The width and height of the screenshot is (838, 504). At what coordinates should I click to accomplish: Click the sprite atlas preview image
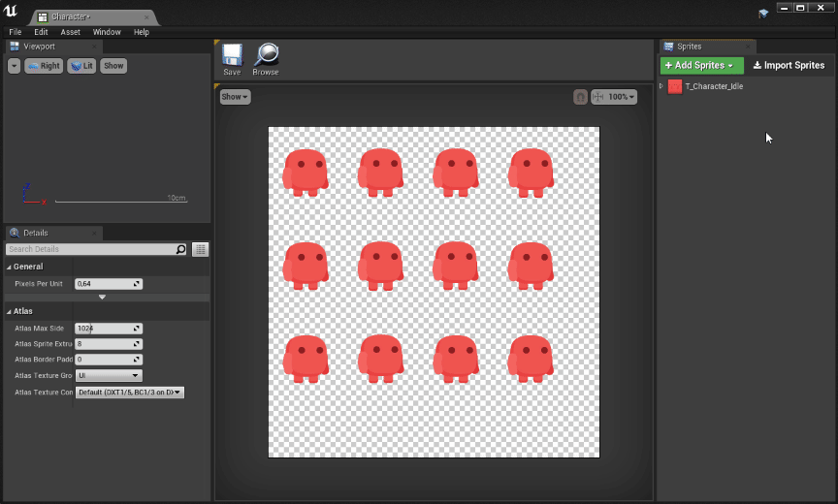point(434,292)
